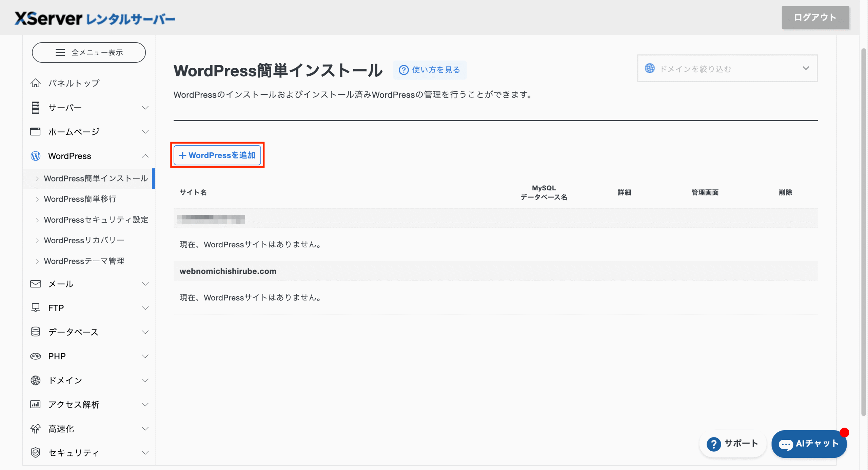Click the WordPressを追加 button

[x=217, y=155]
